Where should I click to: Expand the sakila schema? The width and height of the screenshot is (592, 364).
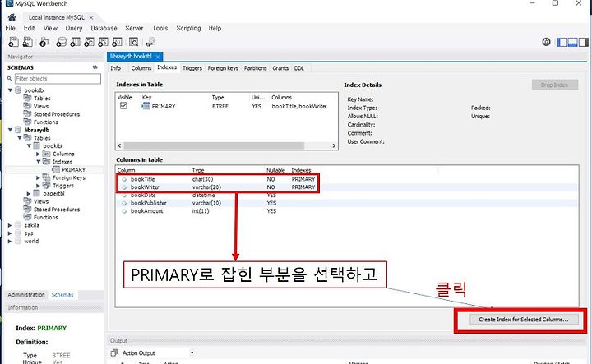coord(10,225)
